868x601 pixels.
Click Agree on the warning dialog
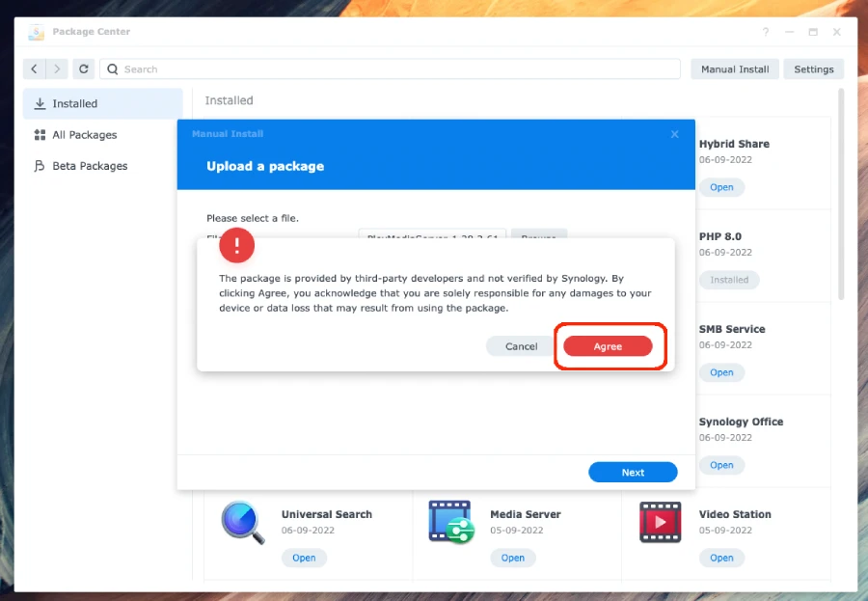(608, 346)
